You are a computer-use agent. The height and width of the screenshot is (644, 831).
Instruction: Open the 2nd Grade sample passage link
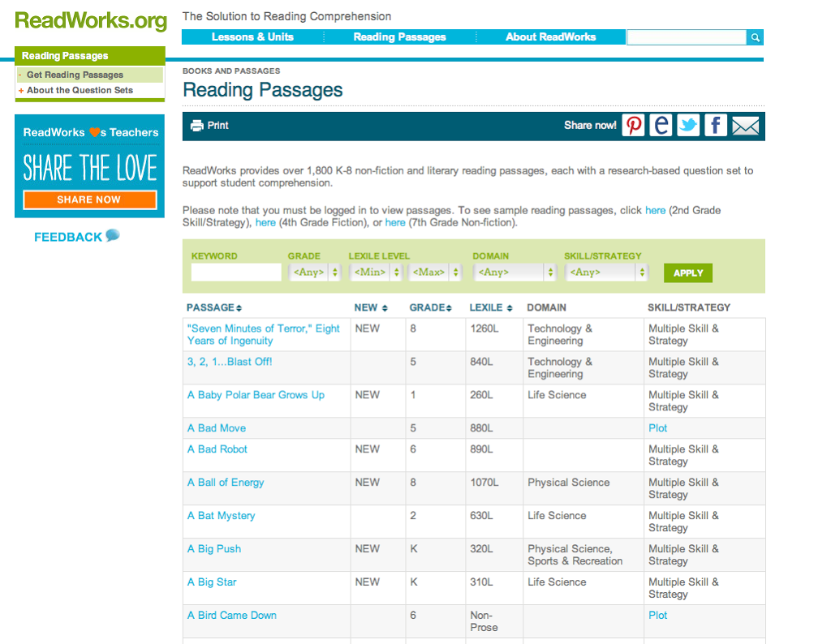click(x=655, y=210)
